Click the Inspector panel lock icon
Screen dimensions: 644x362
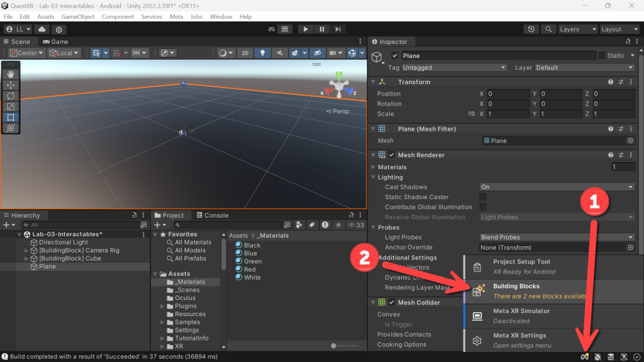628,41
